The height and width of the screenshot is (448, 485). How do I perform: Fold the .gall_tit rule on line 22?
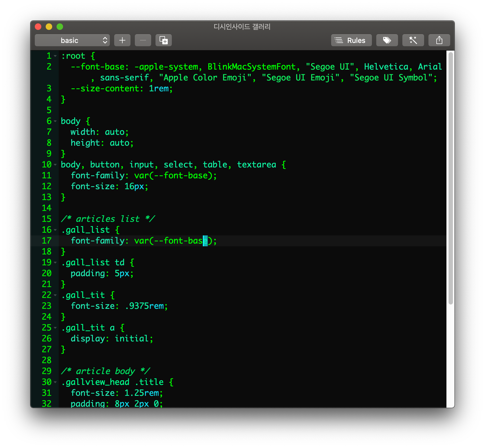(x=55, y=295)
